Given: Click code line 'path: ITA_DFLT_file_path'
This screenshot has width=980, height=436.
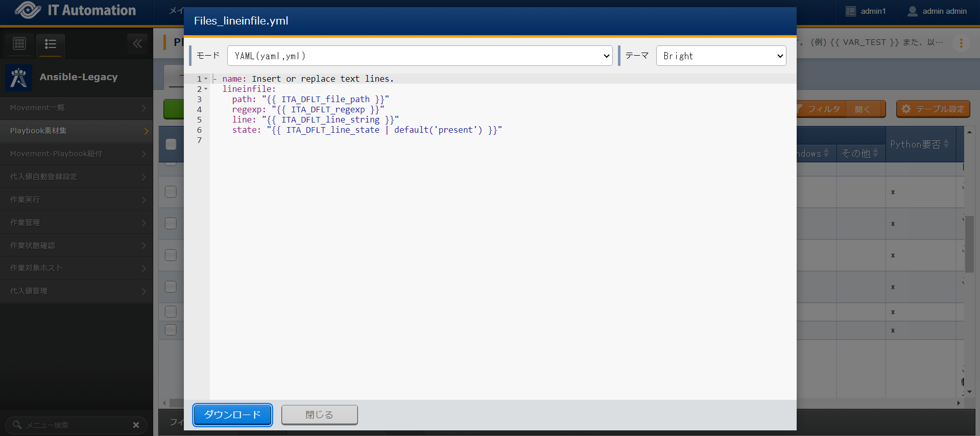Looking at the screenshot, I should pyautogui.click(x=310, y=99).
